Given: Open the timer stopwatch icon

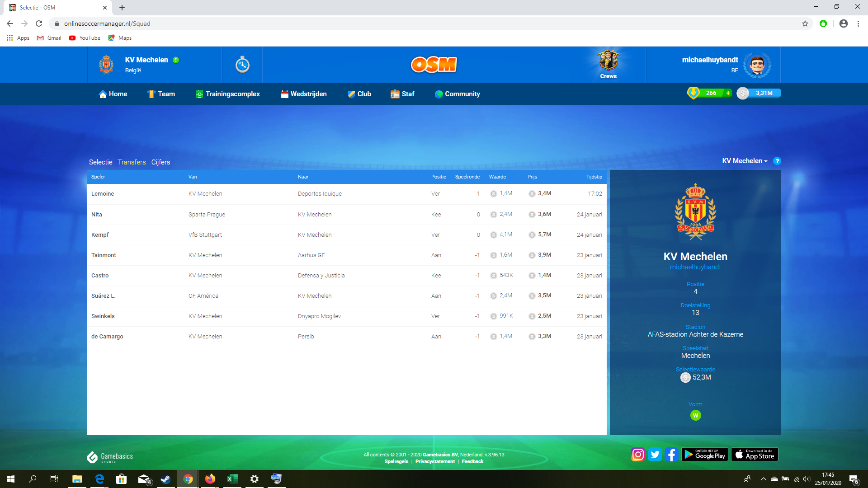Looking at the screenshot, I should pos(242,65).
